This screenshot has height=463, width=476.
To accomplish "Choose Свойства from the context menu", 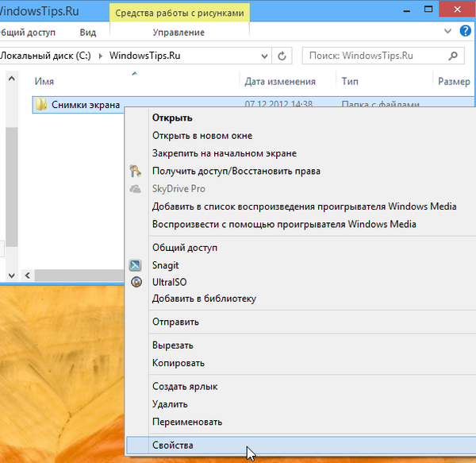I will pos(173,446).
